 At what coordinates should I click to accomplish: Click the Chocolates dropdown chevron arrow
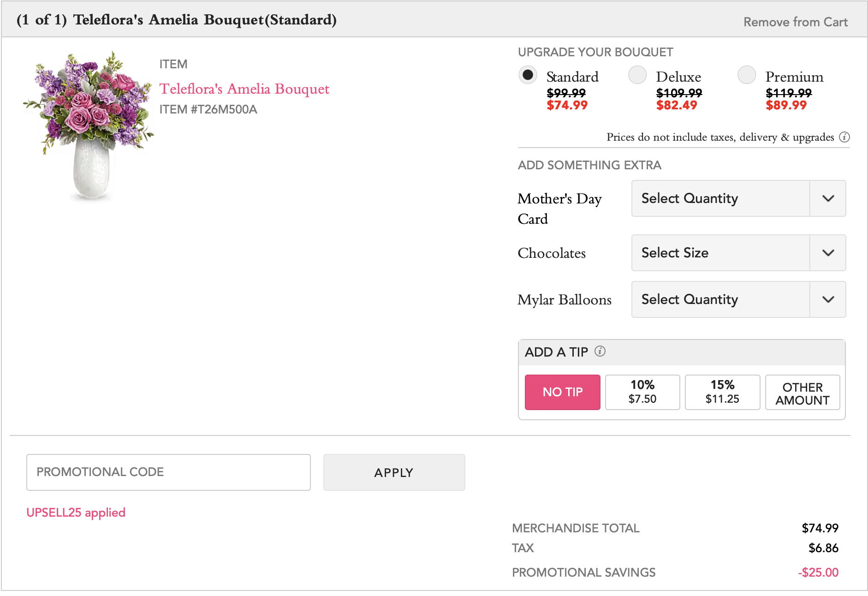[828, 253]
